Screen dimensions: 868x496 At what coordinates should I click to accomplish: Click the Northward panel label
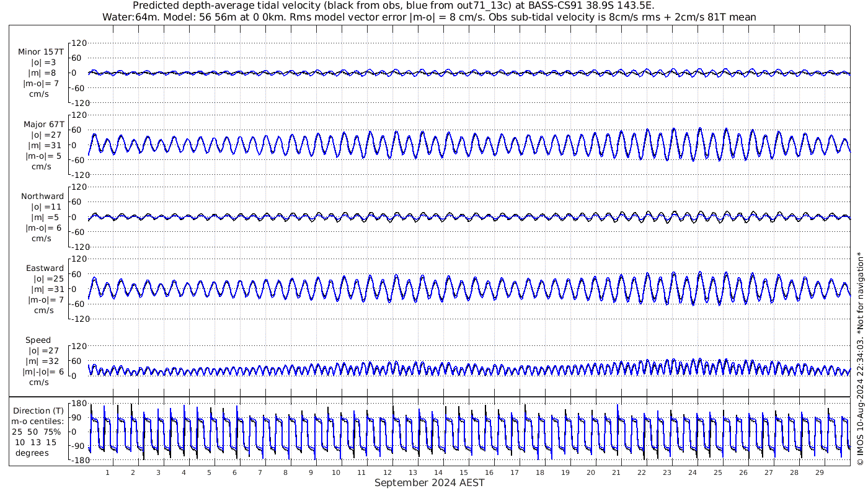(42, 196)
